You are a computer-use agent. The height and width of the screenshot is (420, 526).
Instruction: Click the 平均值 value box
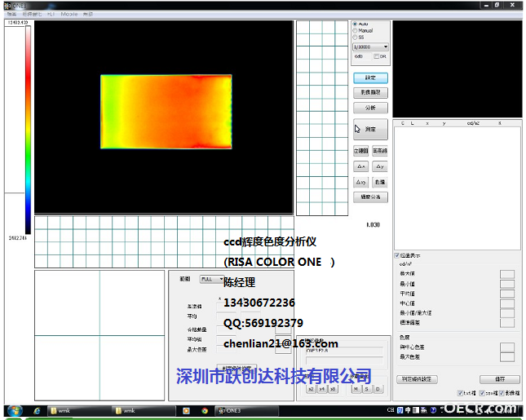pyautogui.click(x=507, y=294)
